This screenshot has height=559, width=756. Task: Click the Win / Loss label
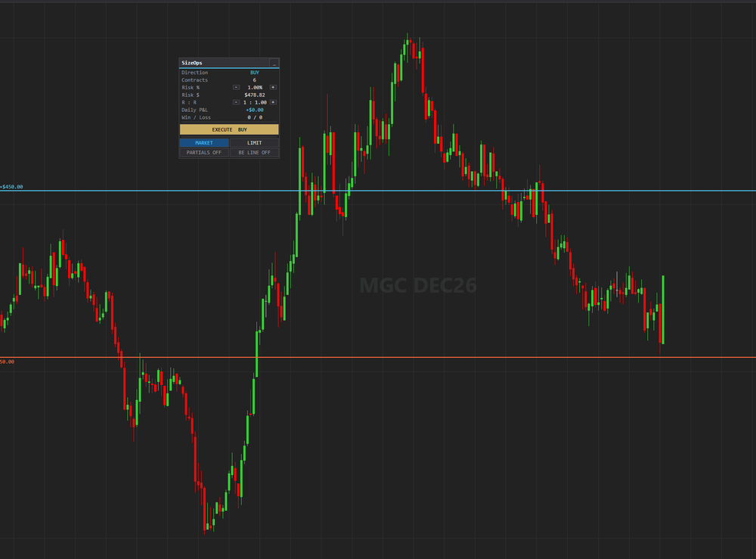(197, 117)
